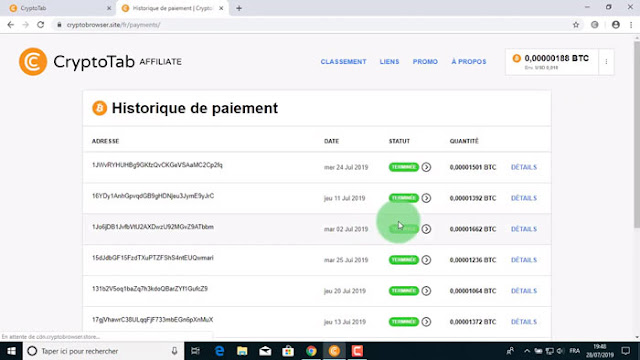Click the TERMINÉE badge for 25 Jul 2019
The image size is (640, 360).
coord(404,260)
